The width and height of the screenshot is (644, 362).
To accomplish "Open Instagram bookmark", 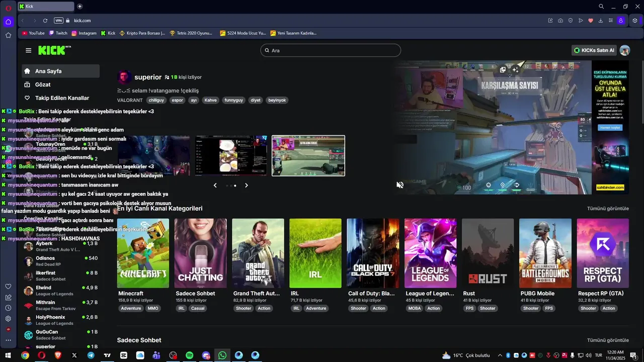I will pos(84,33).
